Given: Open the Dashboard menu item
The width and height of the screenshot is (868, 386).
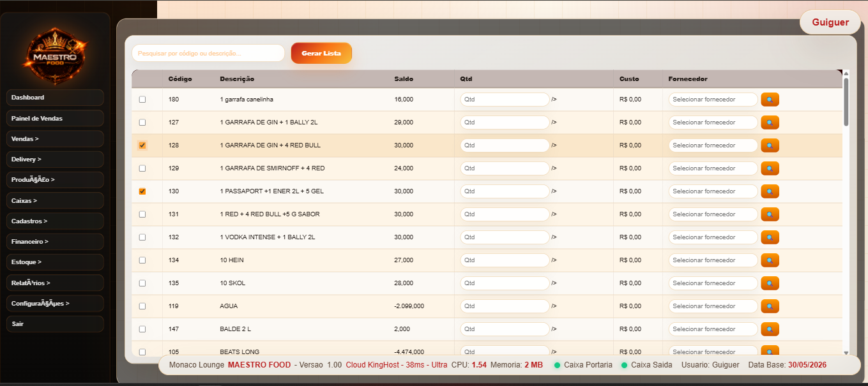Looking at the screenshot, I should click(x=55, y=98).
